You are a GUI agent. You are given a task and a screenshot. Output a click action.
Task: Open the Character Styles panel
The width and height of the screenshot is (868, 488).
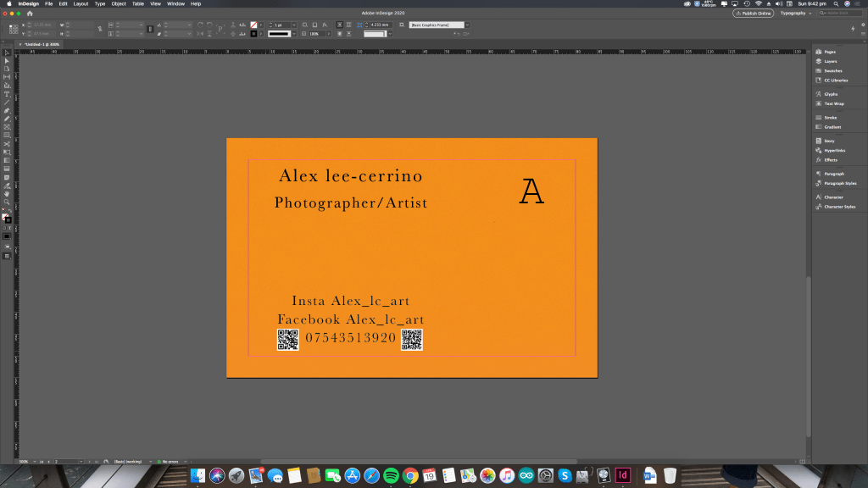[839, 207]
